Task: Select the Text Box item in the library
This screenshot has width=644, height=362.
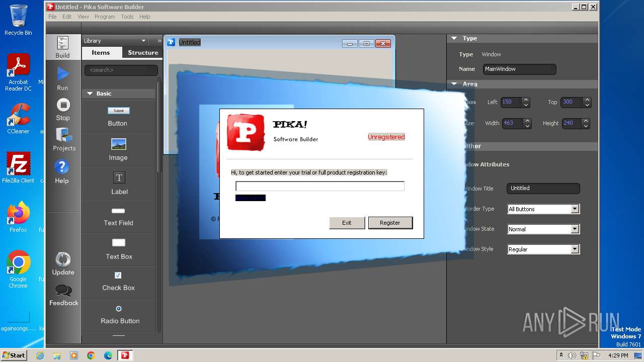Action: [x=119, y=249]
